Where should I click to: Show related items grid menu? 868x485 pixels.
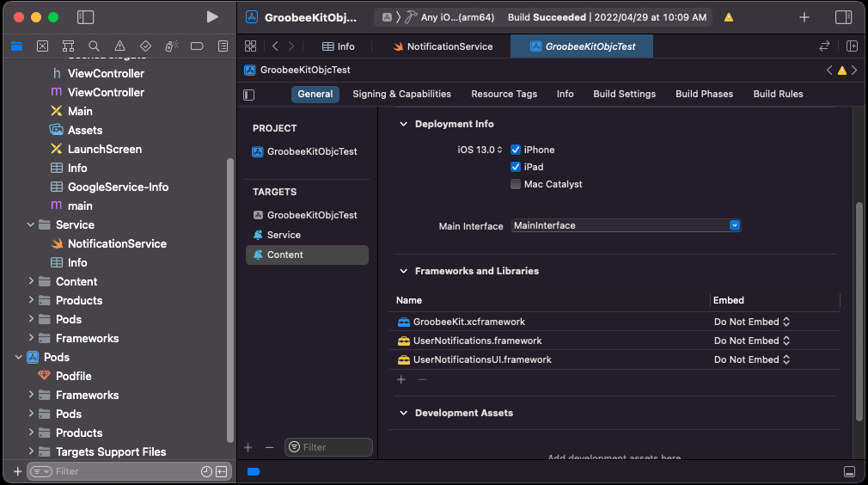(251, 46)
